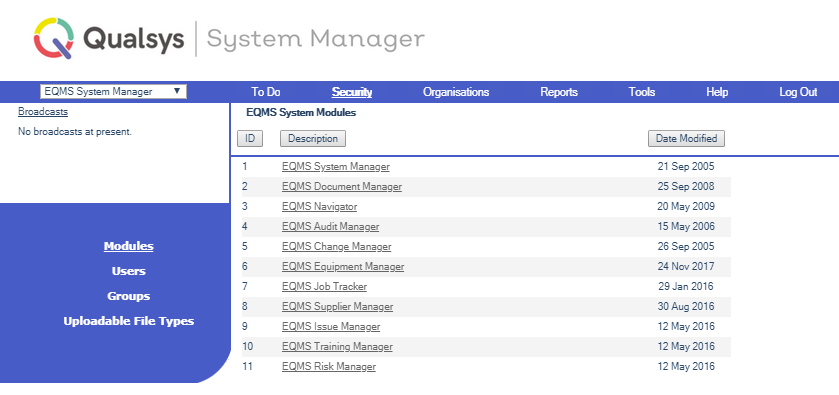Image resolution: width=839 pixels, height=395 pixels.
Task: Open the EQMS Issue Manager link
Action: (x=331, y=326)
